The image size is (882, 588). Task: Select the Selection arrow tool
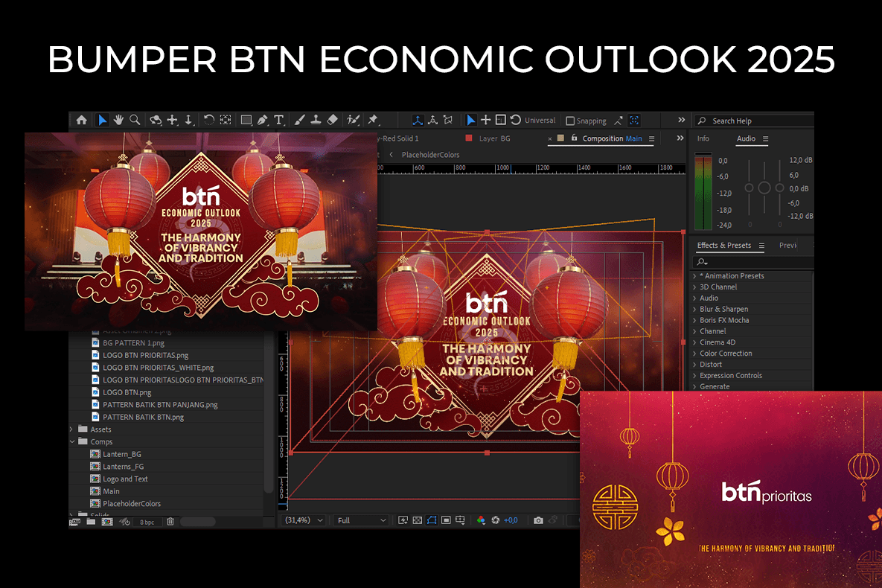(x=102, y=120)
